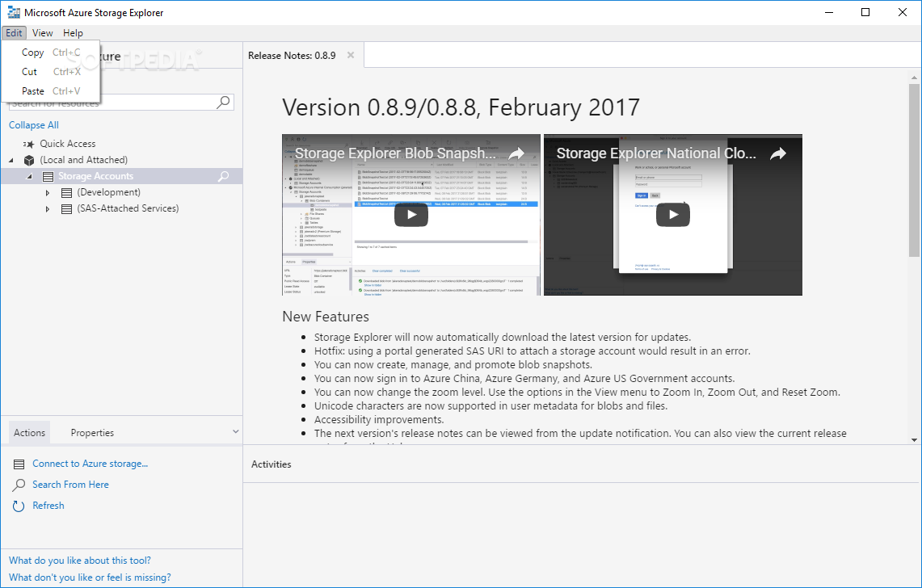Click the Storage Accounts table icon
Image resolution: width=922 pixels, height=588 pixels.
pos(48,176)
